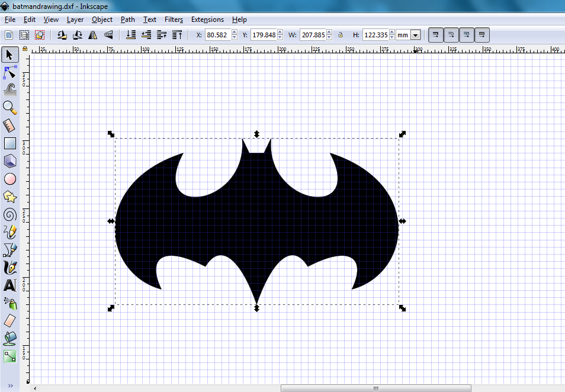This screenshot has height=392, width=565.
Task: Click Select all objects icon
Action: coord(9,35)
